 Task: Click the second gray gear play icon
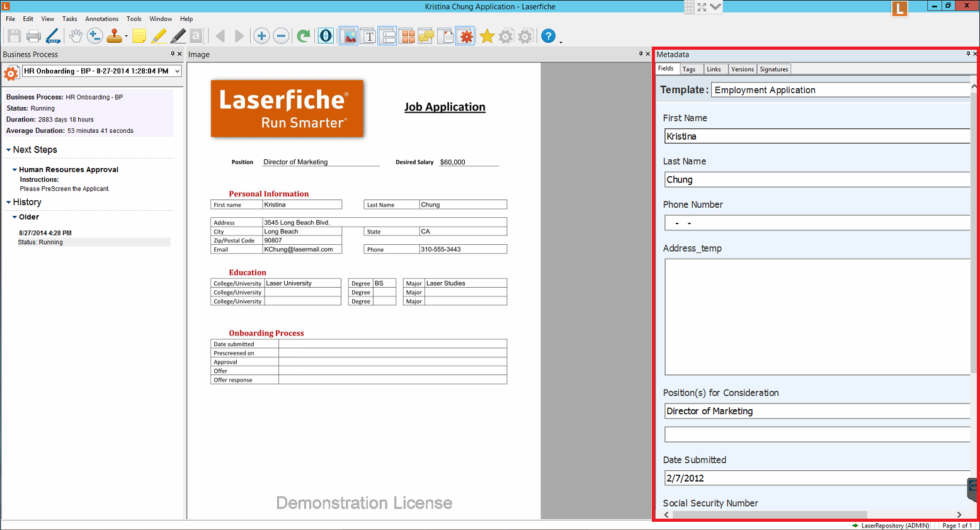click(x=526, y=36)
